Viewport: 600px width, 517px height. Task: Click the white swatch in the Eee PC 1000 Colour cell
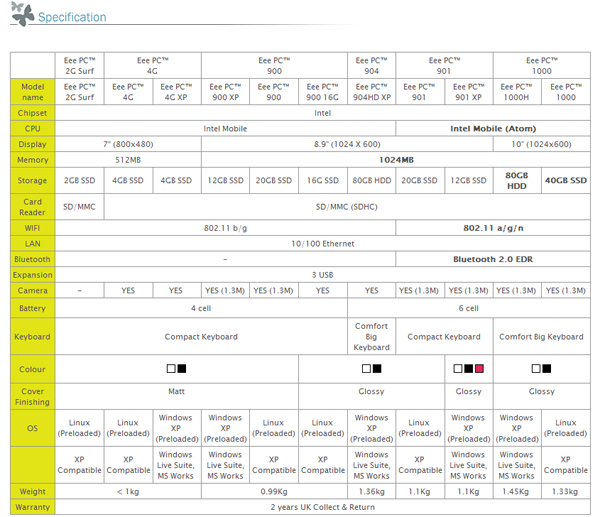tap(536, 369)
